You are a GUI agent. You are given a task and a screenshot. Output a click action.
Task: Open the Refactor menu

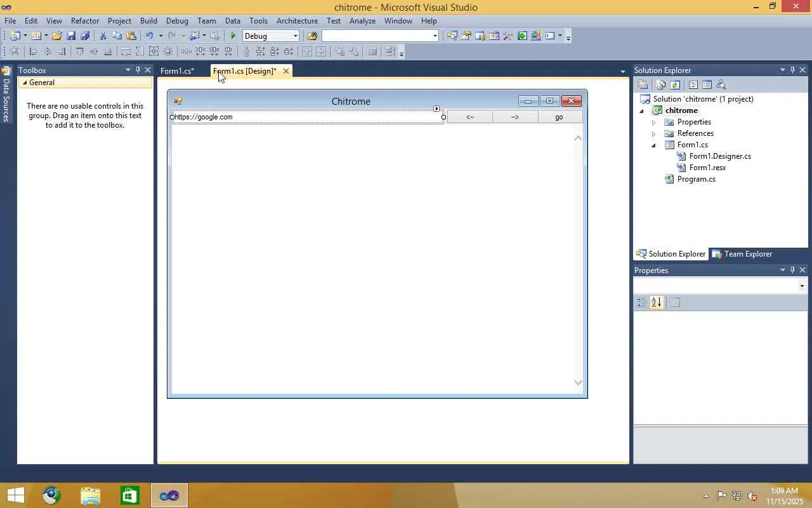pos(85,20)
